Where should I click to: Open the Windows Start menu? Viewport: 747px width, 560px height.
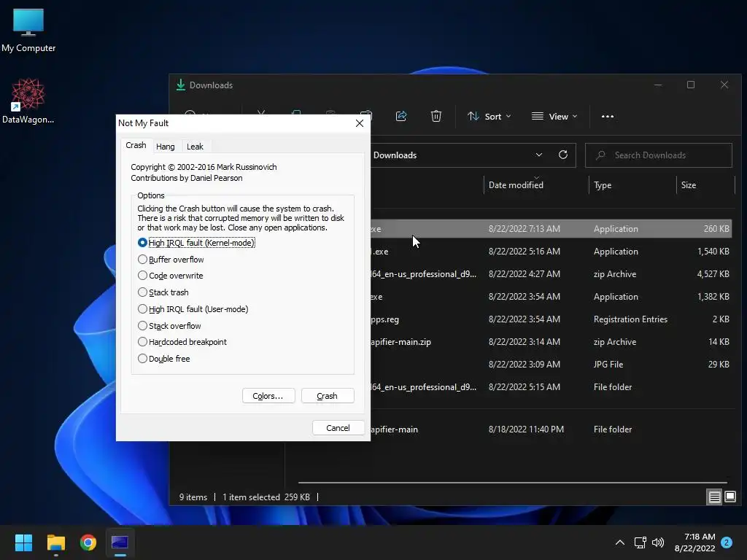23,542
